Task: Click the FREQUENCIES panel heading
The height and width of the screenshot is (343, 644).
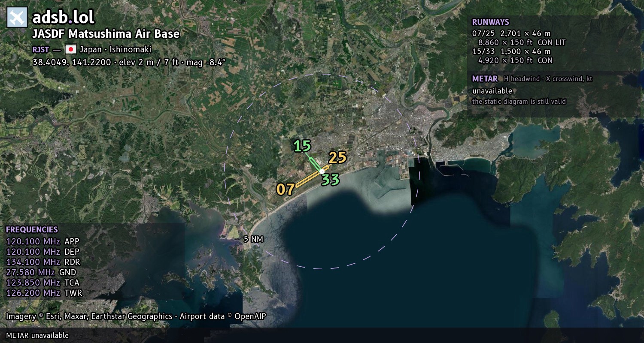Action: coord(32,230)
